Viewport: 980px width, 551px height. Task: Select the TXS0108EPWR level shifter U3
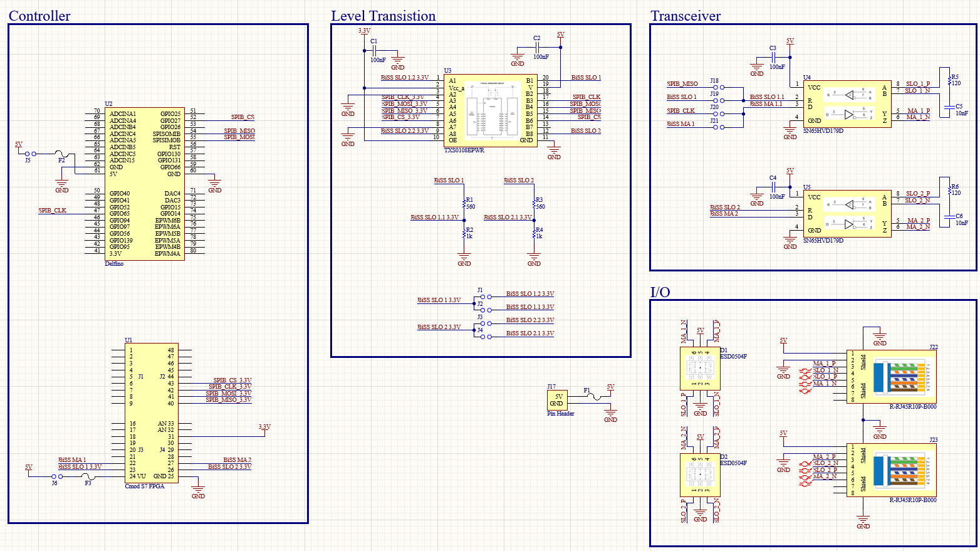490,110
